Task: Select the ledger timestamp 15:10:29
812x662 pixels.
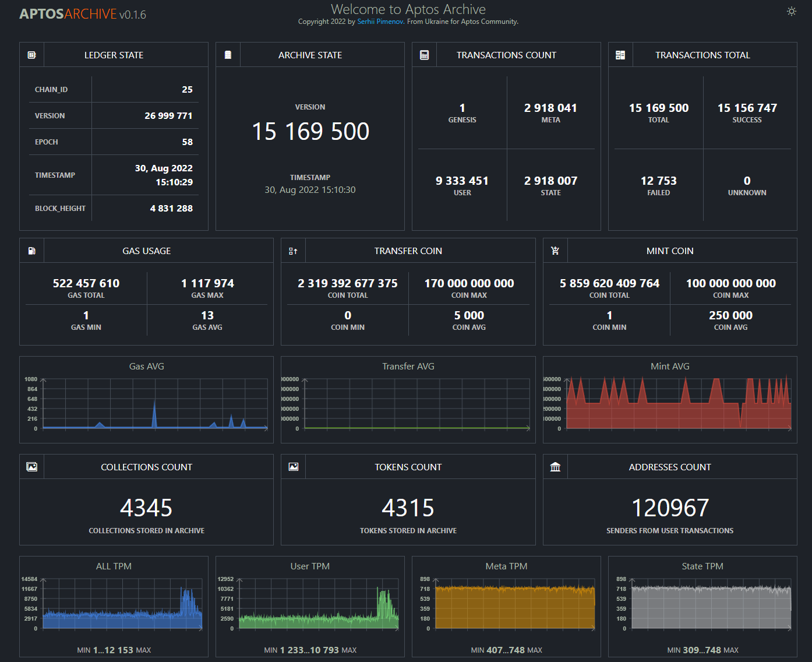Action: pos(174,182)
